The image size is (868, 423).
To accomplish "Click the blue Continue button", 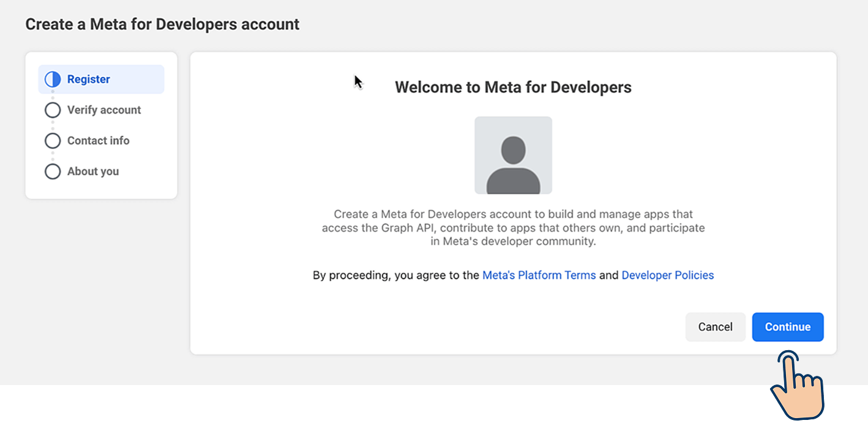I will (788, 327).
